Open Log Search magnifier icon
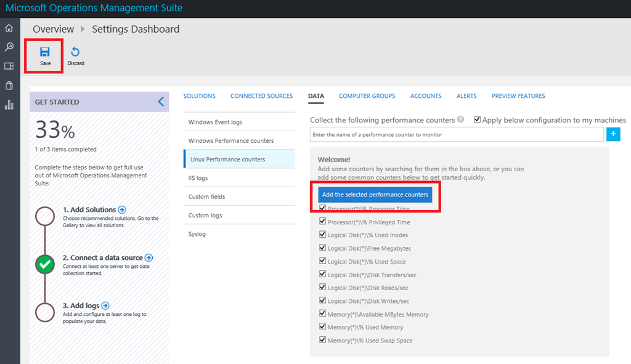The height and width of the screenshot is (364, 631). point(9,47)
